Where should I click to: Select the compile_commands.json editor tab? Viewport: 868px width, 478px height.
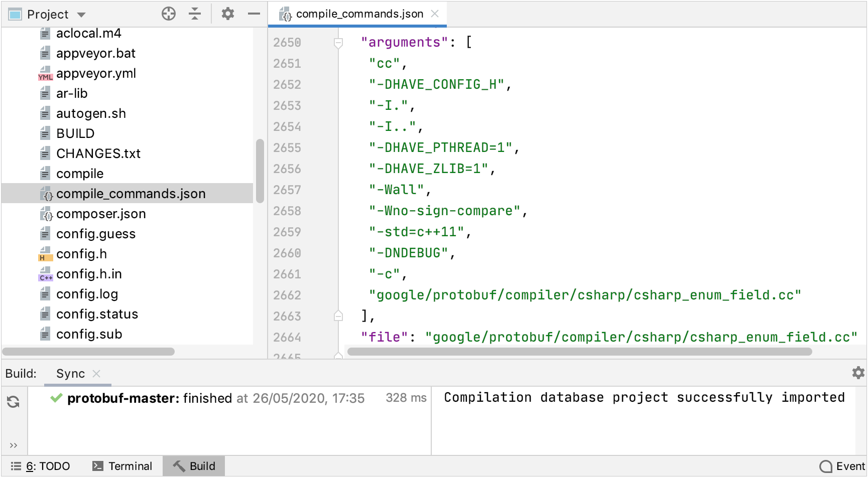(x=357, y=14)
